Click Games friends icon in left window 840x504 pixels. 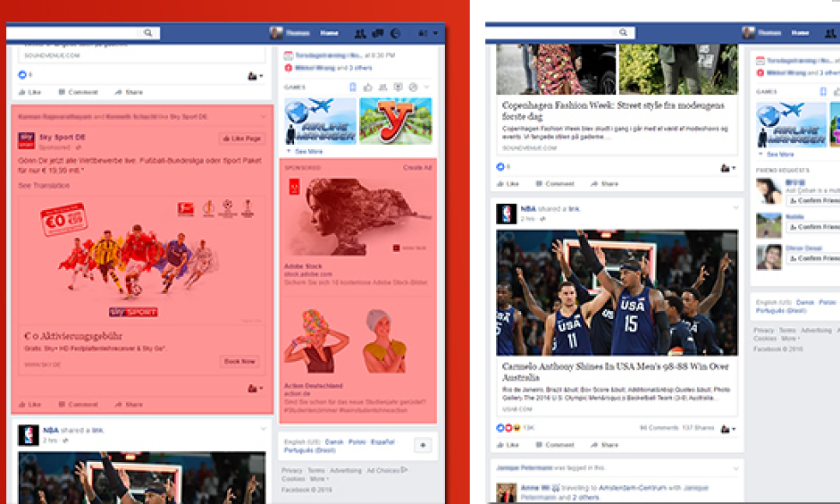click(382, 87)
